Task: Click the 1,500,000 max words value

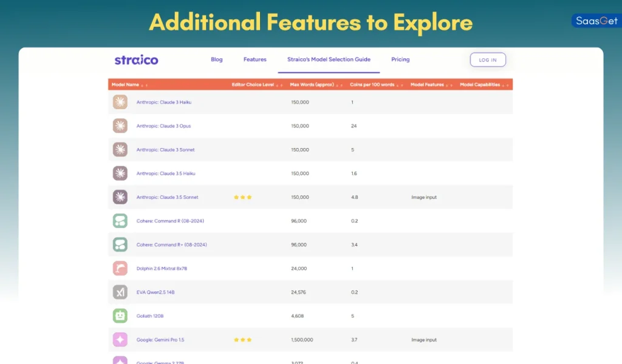Action: (302, 340)
